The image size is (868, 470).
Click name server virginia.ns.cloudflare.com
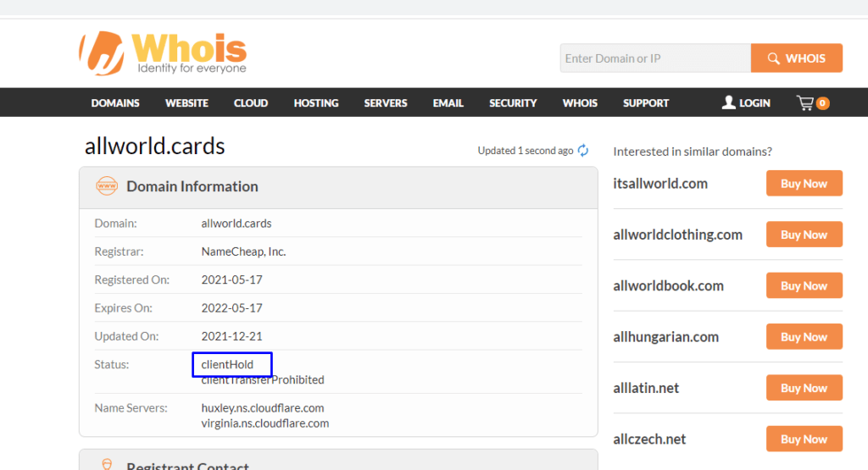264,423
